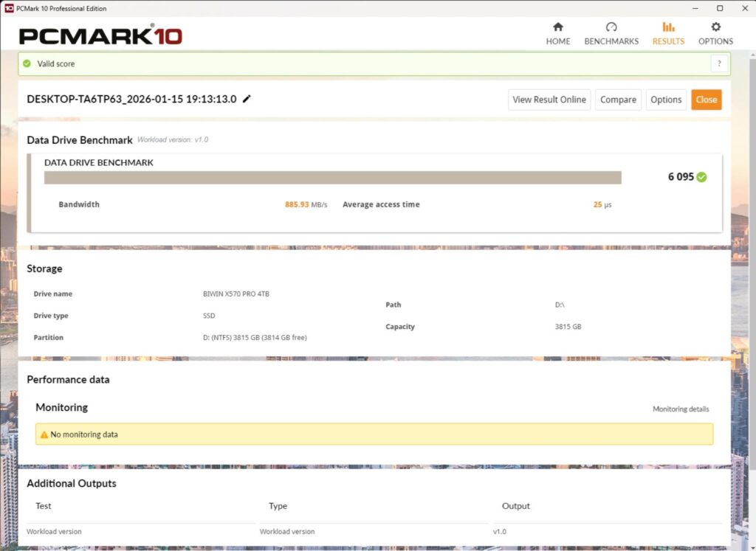Click the Workload version: v1.0 subtitle

pyautogui.click(x=173, y=139)
